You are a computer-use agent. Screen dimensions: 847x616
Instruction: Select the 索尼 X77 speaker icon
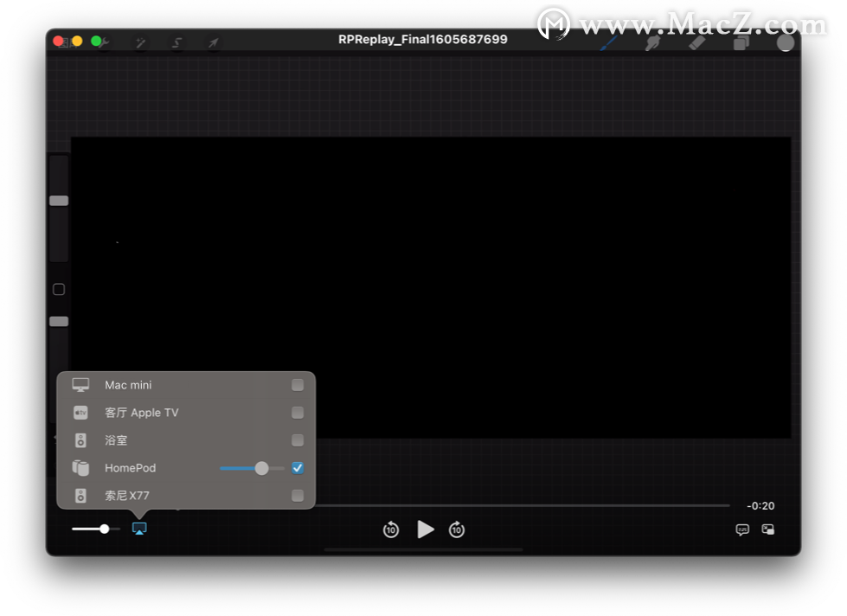pyautogui.click(x=80, y=496)
